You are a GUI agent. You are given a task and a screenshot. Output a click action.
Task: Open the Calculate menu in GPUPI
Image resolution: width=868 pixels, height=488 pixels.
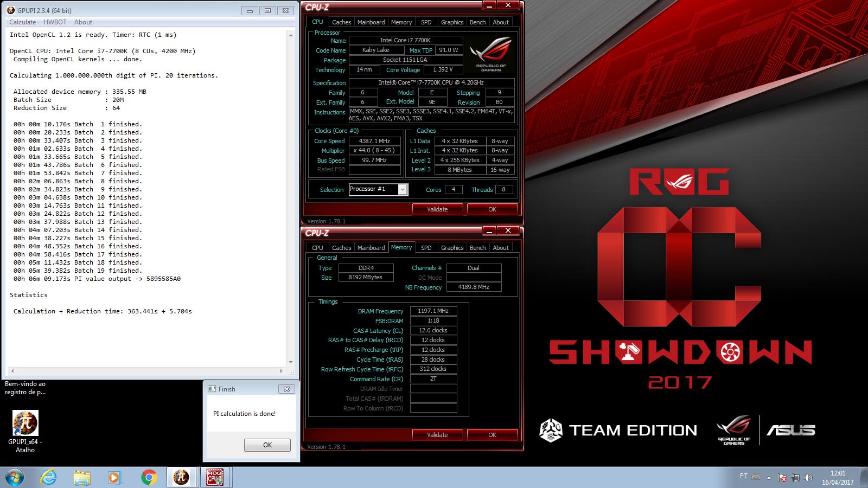[x=22, y=22]
